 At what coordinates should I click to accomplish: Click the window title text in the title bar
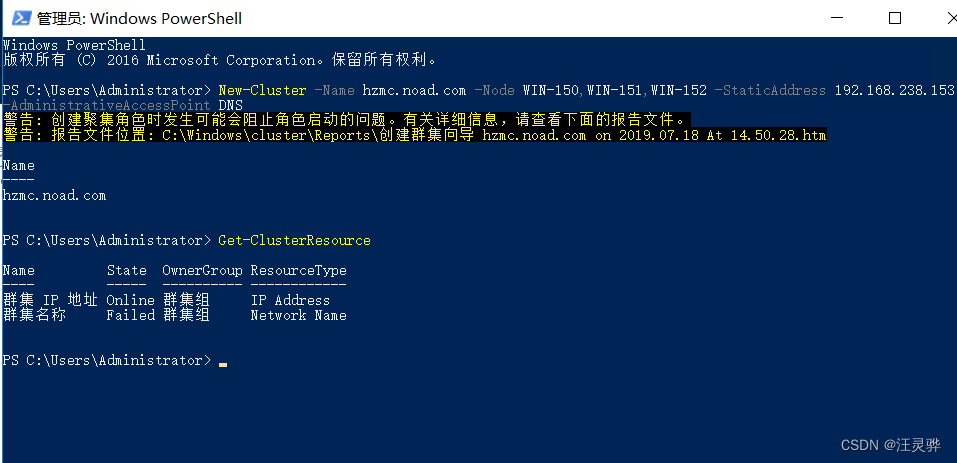139,19
